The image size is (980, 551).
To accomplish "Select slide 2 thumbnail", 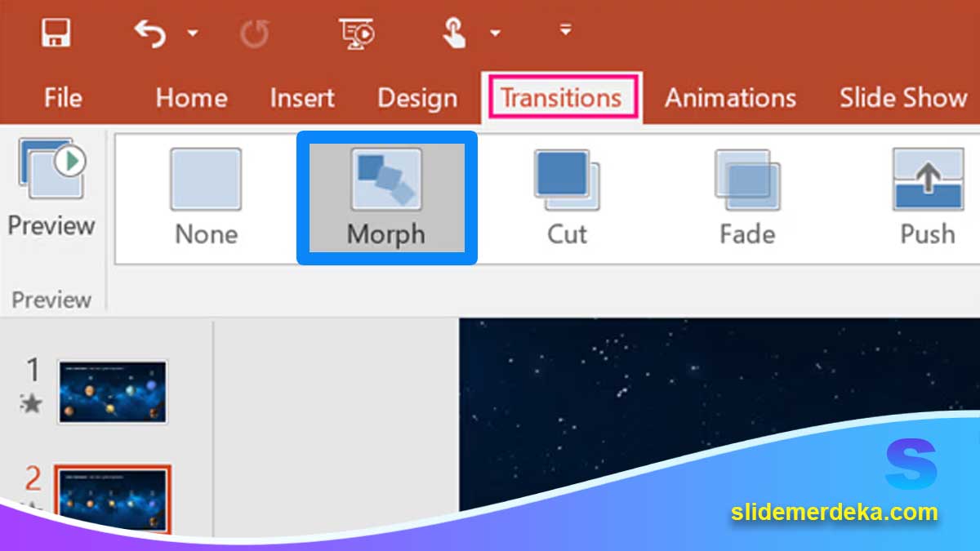I will pos(112,499).
